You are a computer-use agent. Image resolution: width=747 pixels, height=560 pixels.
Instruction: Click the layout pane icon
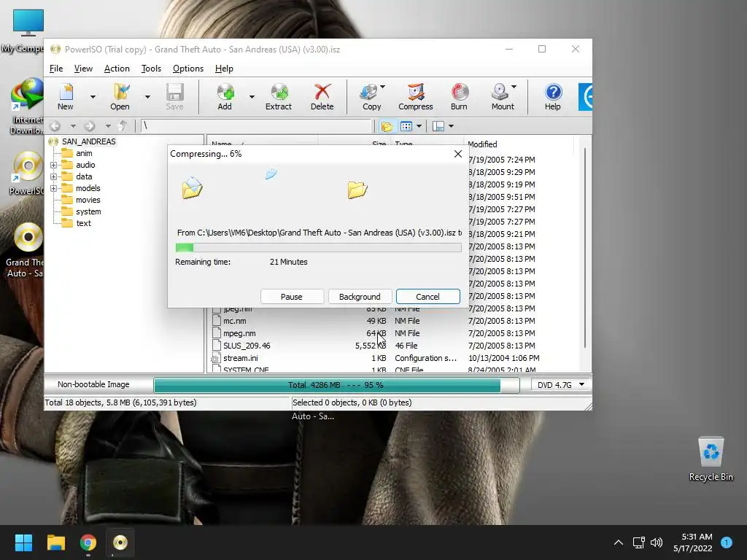[x=438, y=126]
